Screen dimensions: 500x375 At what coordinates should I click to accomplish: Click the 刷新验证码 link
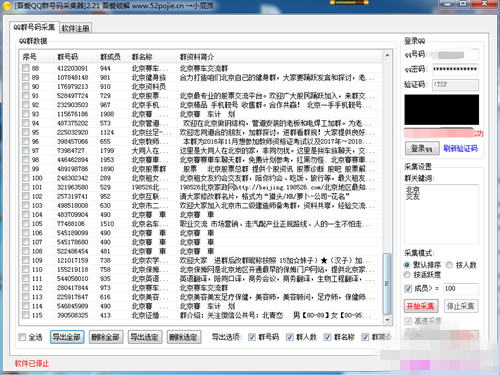[x=460, y=148]
